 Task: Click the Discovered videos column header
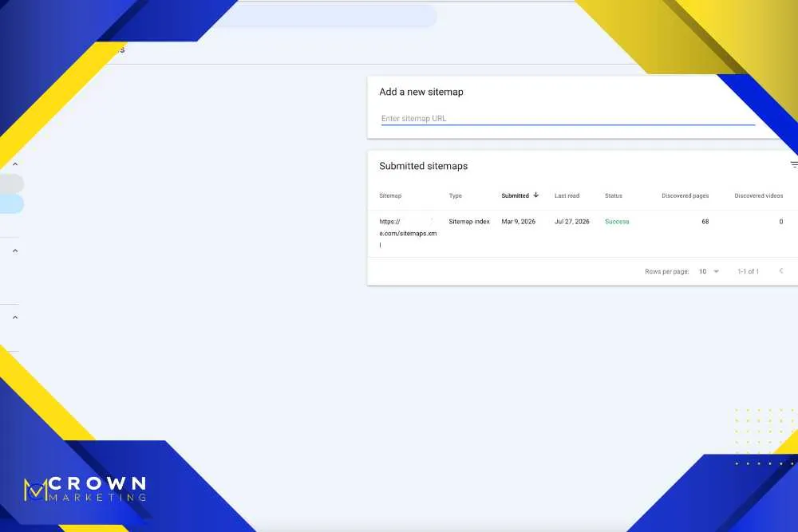pyautogui.click(x=758, y=196)
